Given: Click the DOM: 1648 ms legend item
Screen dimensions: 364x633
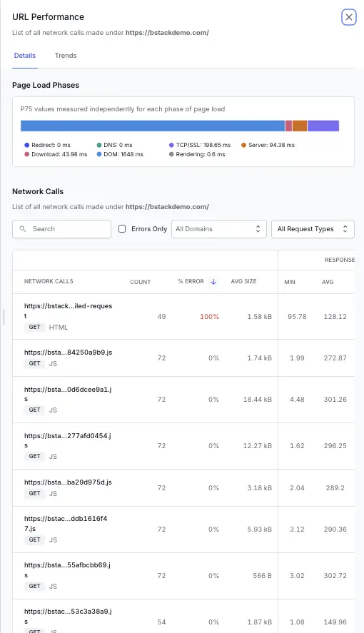Looking at the screenshot, I should pos(120,154).
